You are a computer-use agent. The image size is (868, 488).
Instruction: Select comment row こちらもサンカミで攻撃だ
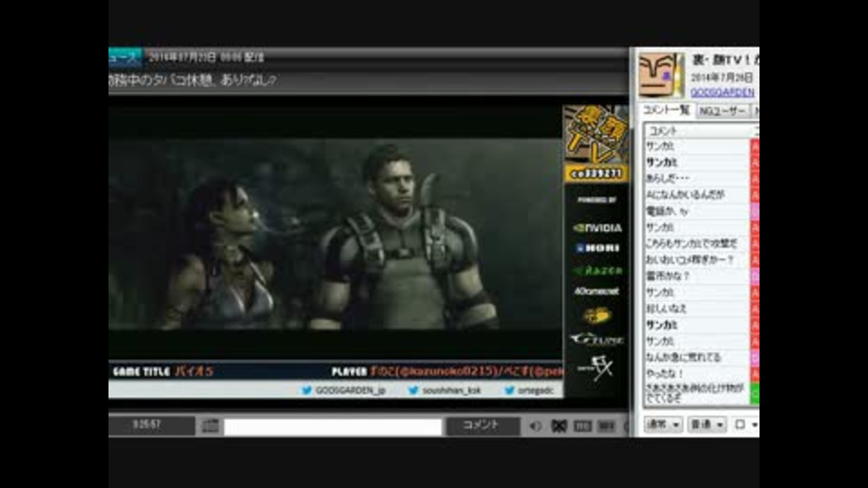click(697, 243)
